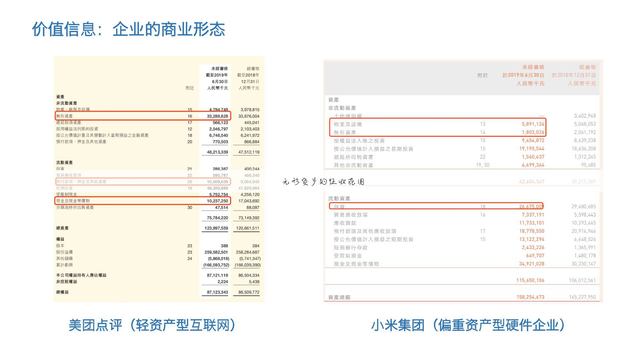Click the Xiaomi cash value '34,921,028'

532,264
